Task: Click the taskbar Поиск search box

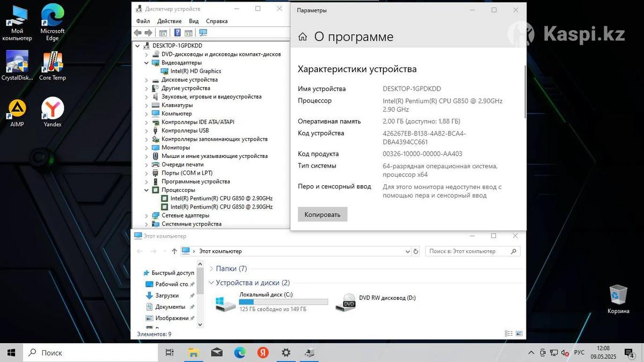Action: click(x=90, y=352)
